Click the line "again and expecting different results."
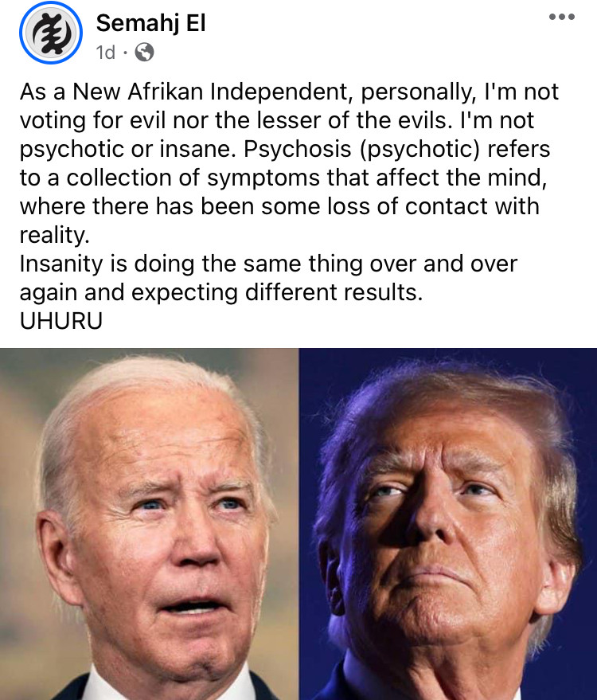597x700 pixels. coord(220,293)
